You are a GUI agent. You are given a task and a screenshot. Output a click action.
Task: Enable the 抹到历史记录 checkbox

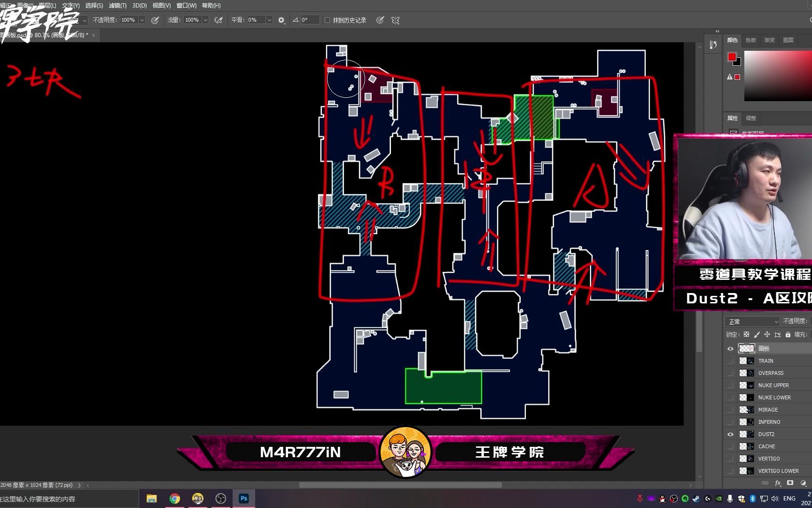[x=328, y=20]
